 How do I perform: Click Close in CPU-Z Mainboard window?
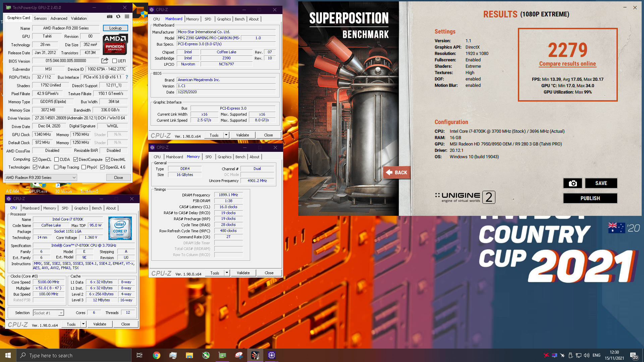tap(268, 135)
